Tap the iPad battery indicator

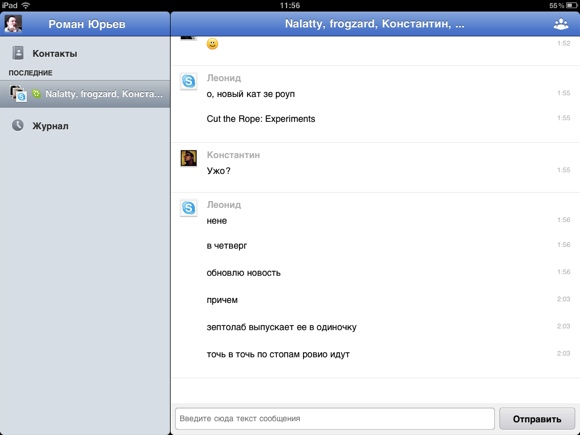point(571,5)
